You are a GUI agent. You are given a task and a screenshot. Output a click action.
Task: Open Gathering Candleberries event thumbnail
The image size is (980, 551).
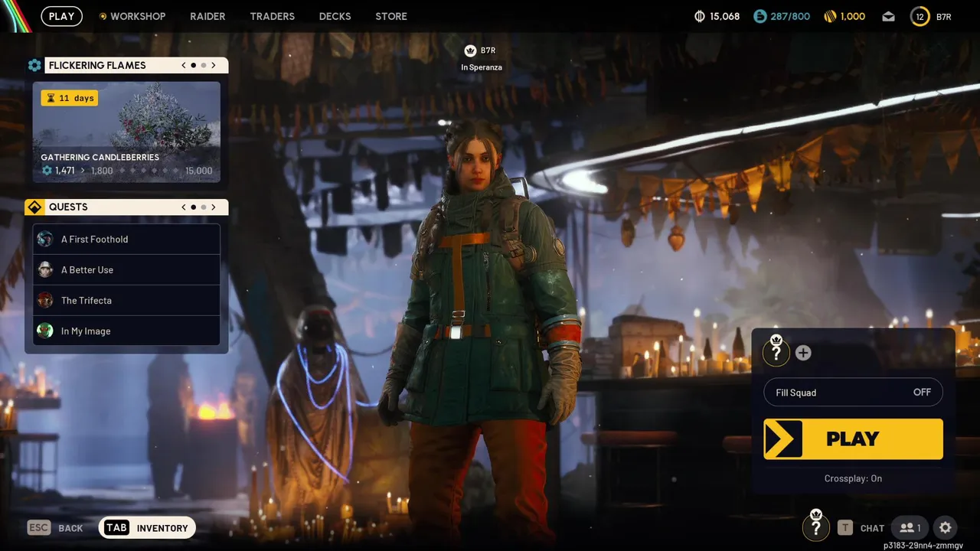coord(126,132)
